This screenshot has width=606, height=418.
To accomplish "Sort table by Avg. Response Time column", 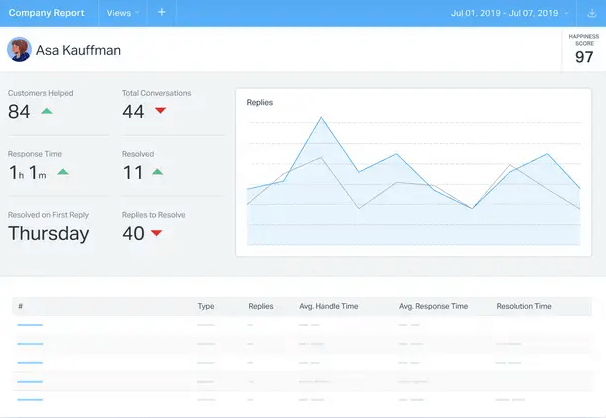I will 433,306.
